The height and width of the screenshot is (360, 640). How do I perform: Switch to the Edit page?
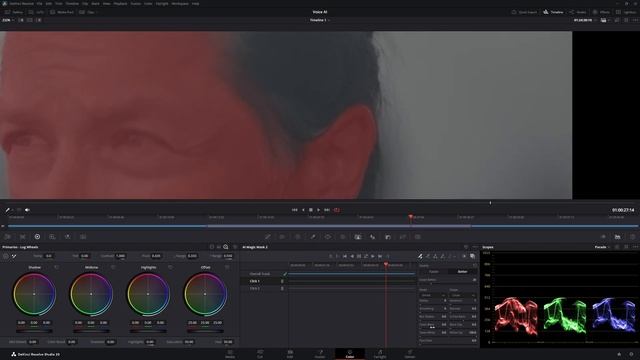[x=290, y=354]
